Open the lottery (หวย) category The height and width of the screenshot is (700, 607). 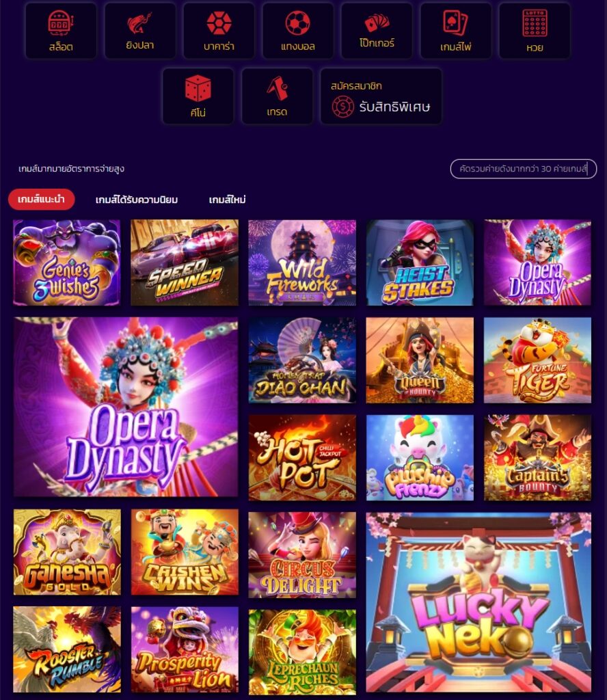click(535, 31)
